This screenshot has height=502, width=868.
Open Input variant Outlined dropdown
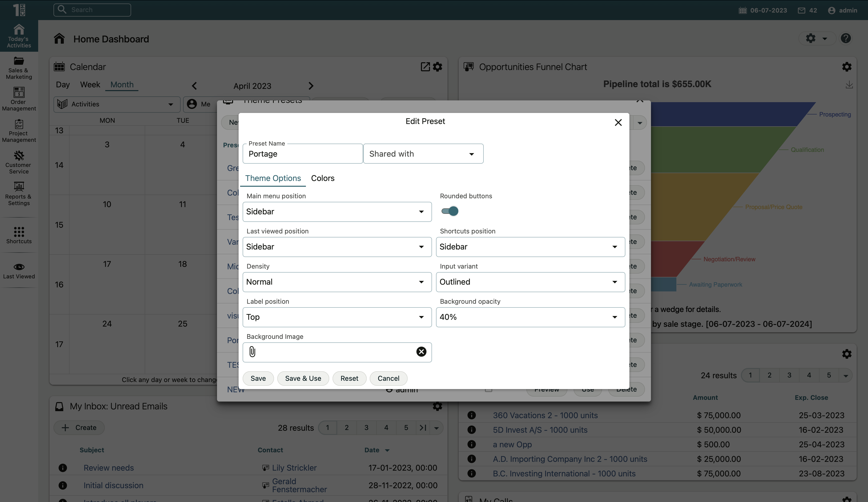click(530, 282)
